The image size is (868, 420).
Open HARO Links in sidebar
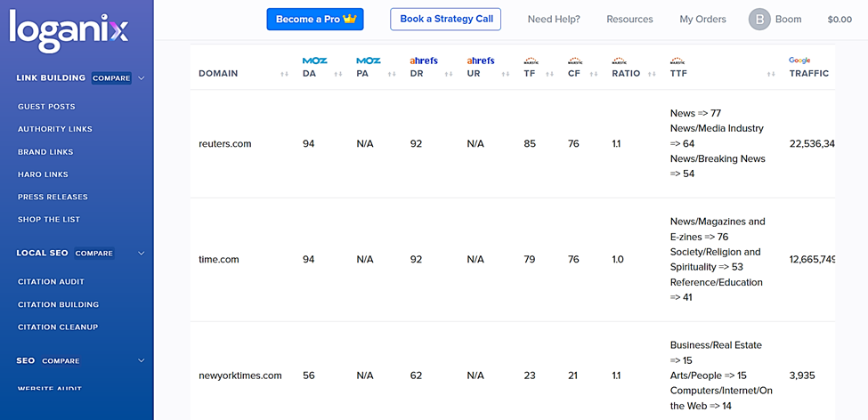pyautogui.click(x=43, y=174)
